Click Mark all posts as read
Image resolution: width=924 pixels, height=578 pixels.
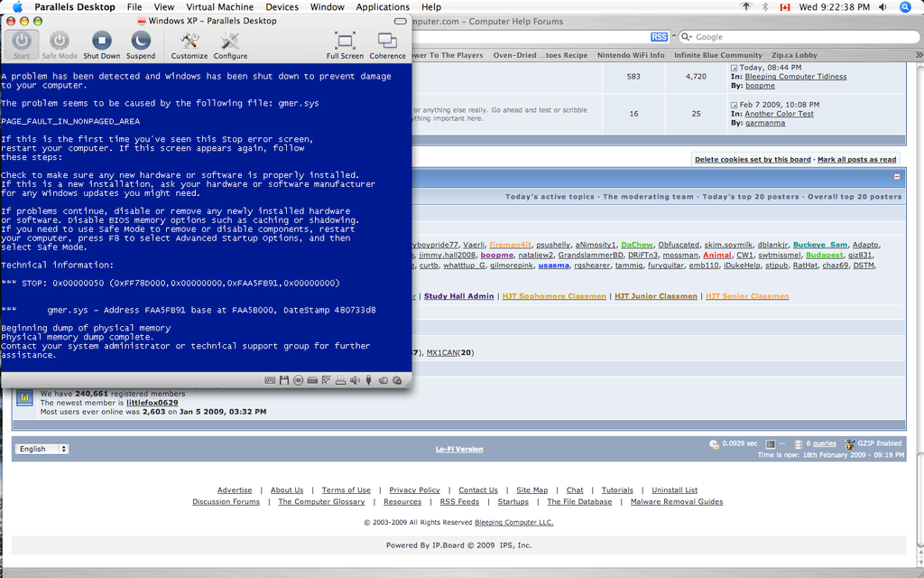(x=856, y=159)
